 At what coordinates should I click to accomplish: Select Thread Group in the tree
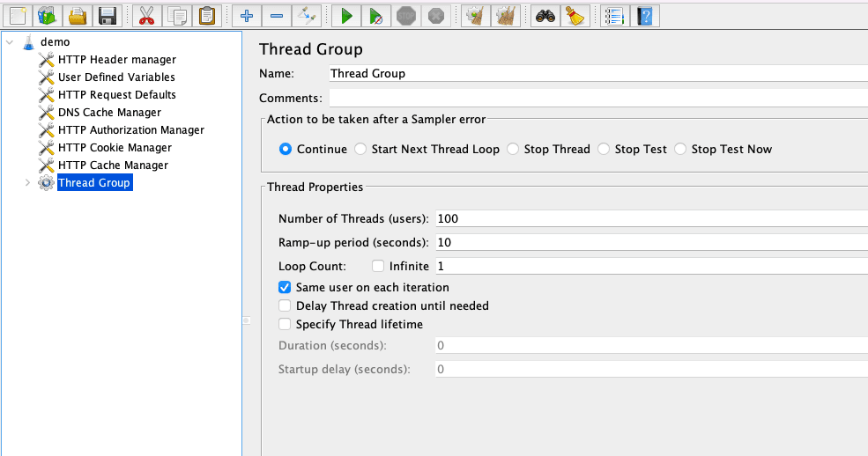tap(94, 183)
